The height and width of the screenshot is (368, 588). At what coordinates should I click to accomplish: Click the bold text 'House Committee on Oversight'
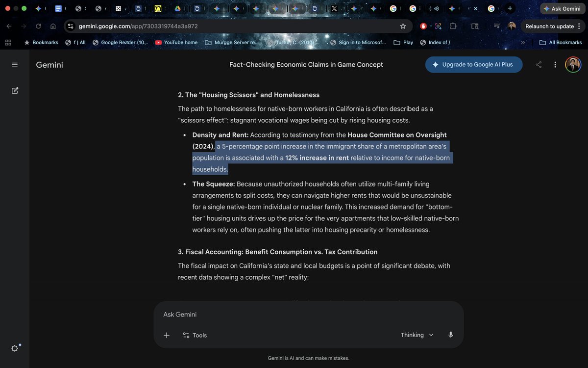point(397,135)
